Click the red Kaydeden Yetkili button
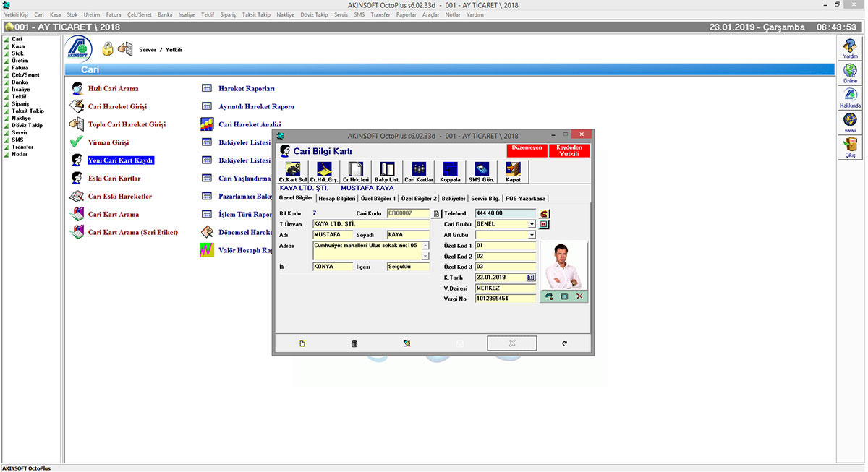Image resolution: width=868 pixels, height=472 pixels. click(x=569, y=150)
